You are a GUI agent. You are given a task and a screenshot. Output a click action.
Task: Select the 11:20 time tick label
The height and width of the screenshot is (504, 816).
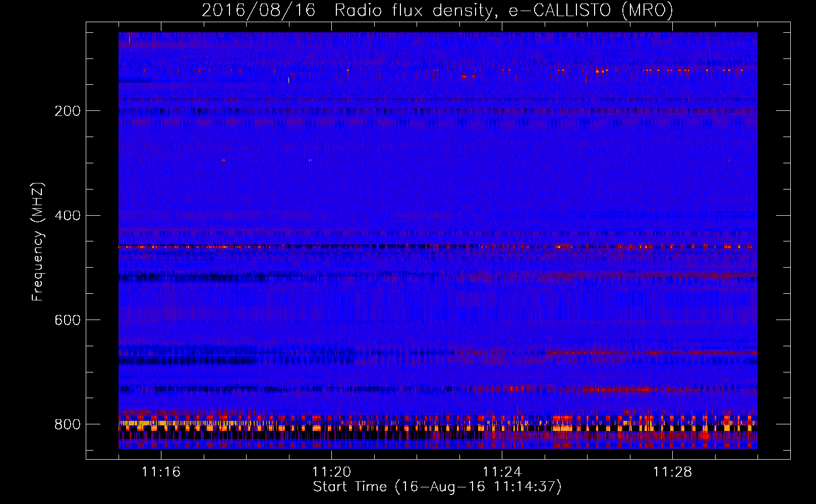[x=331, y=472]
